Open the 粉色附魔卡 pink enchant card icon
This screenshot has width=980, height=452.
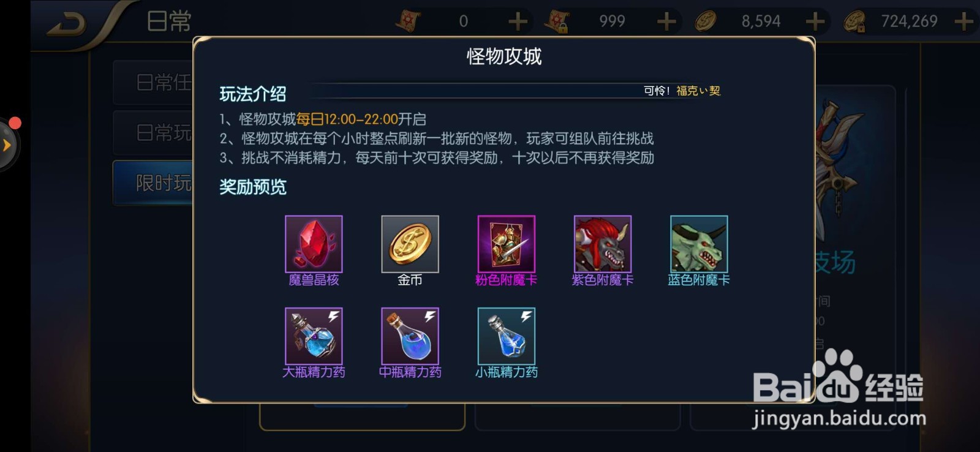click(x=506, y=244)
